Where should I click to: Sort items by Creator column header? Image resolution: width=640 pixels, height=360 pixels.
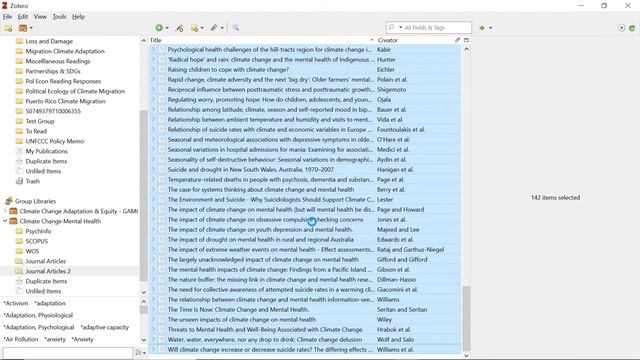pos(414,40)
